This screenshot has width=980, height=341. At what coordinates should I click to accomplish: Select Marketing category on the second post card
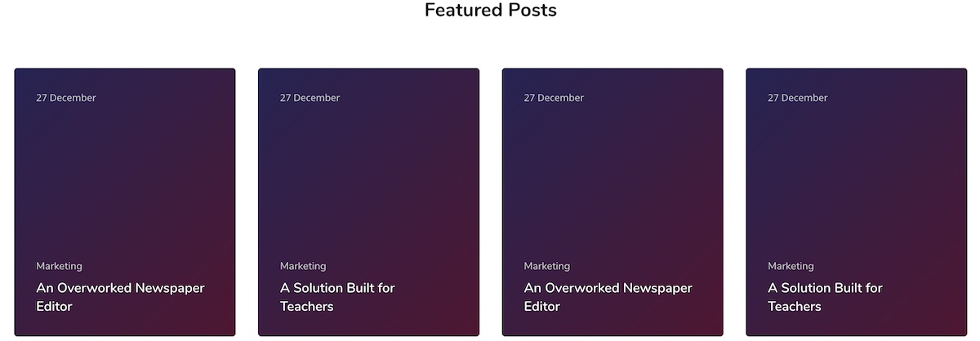pos(303,266)
